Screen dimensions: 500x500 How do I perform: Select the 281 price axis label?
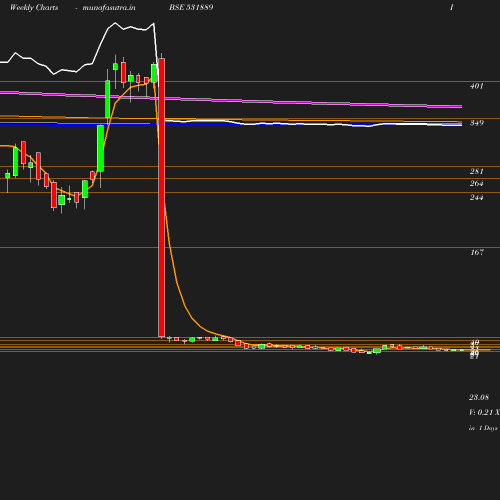[477, 171]
